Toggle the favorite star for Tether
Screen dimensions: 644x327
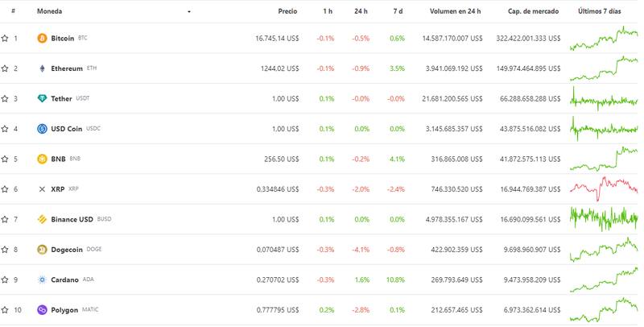pos(5,98)
